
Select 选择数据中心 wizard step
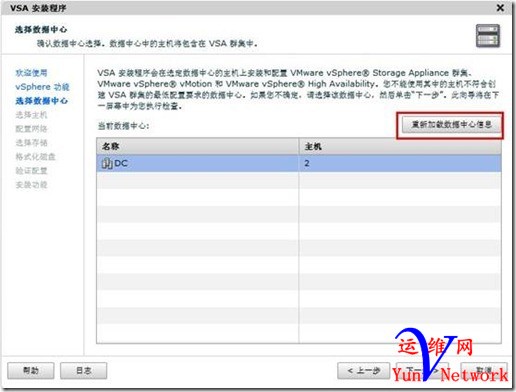(41, 101)
